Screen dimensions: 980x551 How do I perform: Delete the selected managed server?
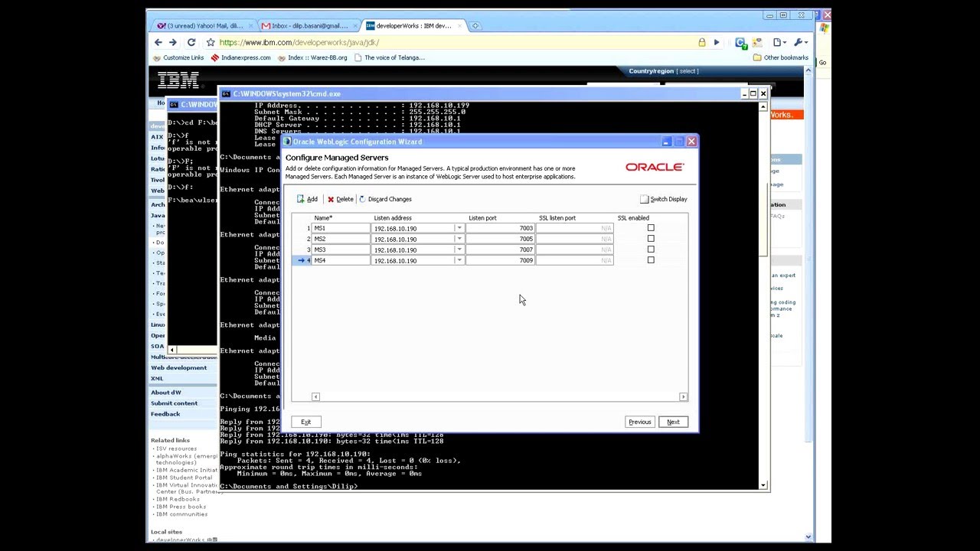(x=340, y=199)
